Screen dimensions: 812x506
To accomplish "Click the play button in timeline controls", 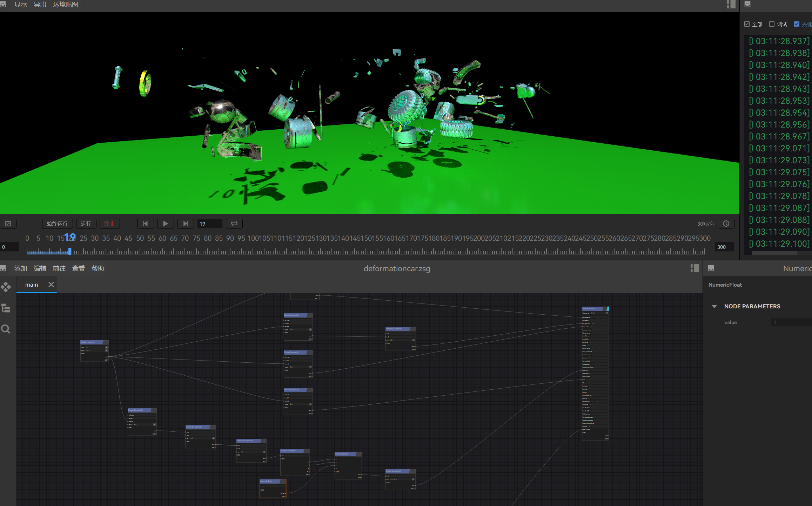I will point(165,224).
